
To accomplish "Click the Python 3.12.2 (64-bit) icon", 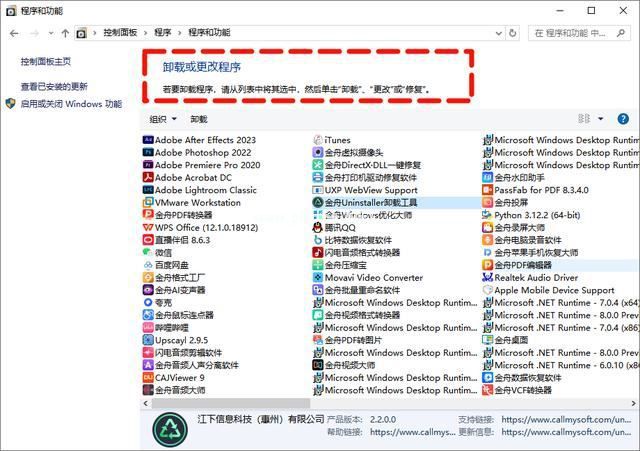I will click(x=487, y=215).
